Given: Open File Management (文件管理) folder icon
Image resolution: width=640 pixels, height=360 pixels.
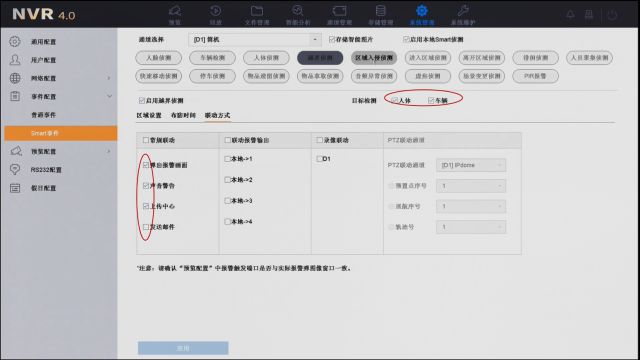Looking at the screenshot, I should (x=257, y=11).
